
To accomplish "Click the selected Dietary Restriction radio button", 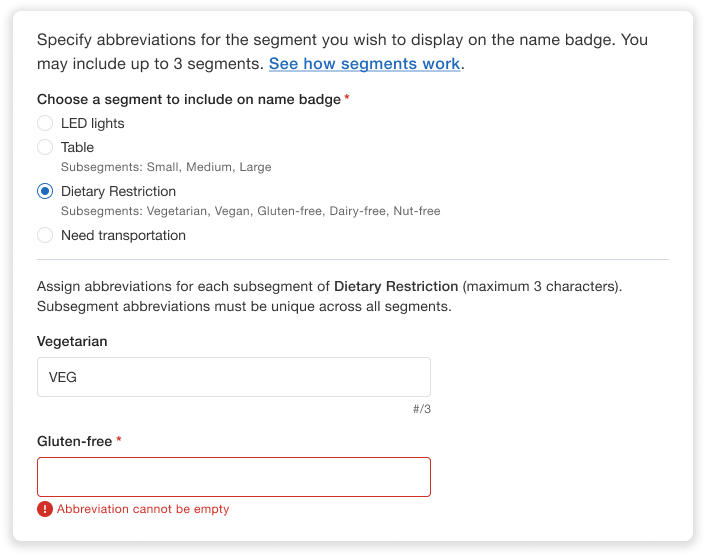I will point(45,191).
